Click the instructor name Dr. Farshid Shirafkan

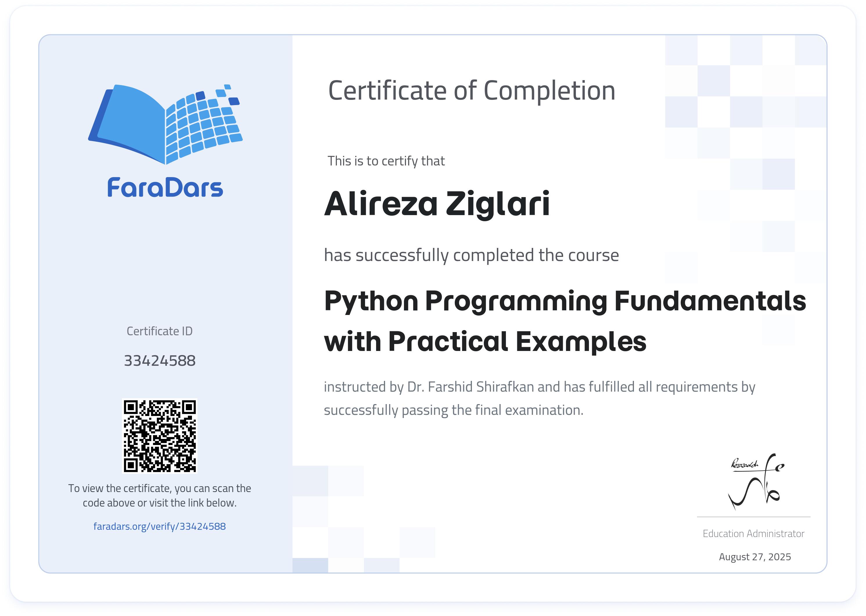[470, 387]
